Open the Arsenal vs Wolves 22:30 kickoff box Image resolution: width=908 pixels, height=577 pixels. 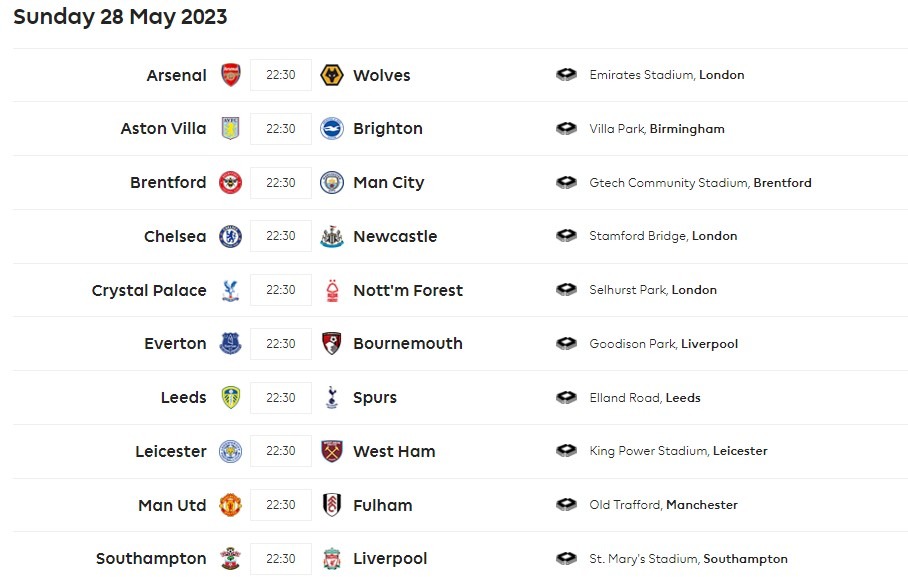281,75
